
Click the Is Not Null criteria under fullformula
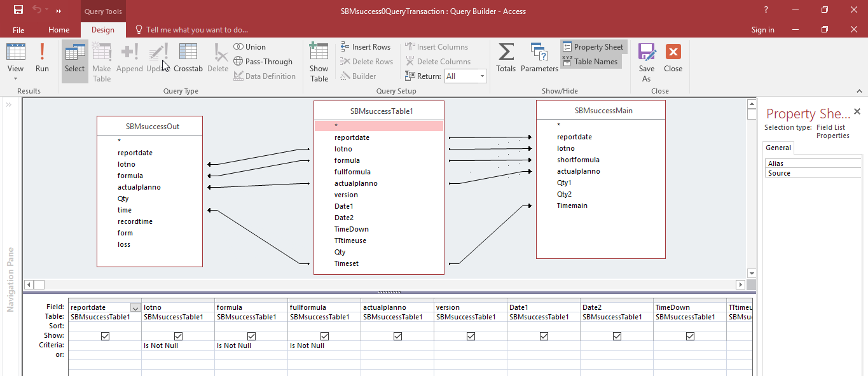click(324, 345)
